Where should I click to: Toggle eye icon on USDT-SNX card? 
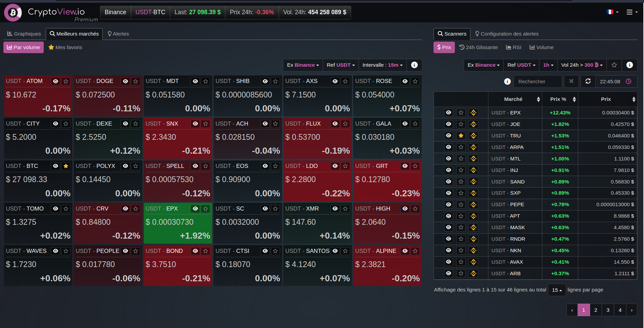pyautogui.click(x=196, y=124)
